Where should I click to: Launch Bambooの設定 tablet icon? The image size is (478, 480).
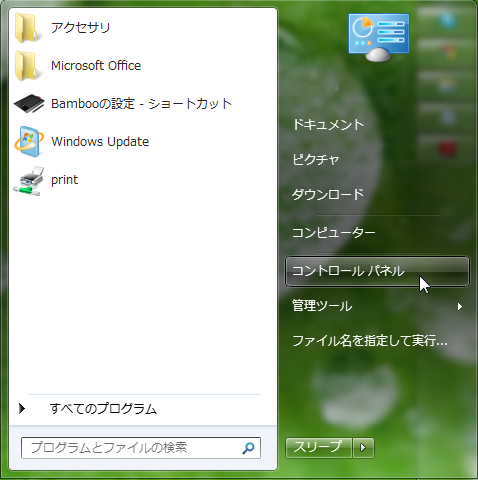(29, 104)
